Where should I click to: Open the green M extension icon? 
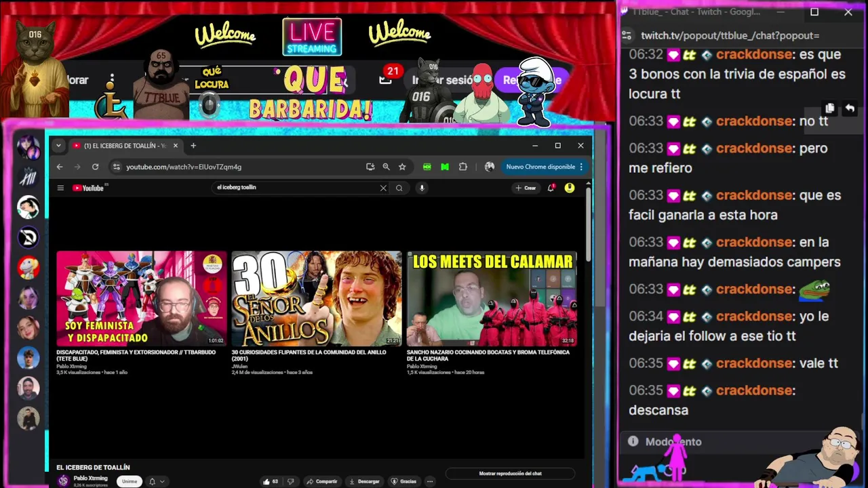pyautogui.click(x=445, y=167)
